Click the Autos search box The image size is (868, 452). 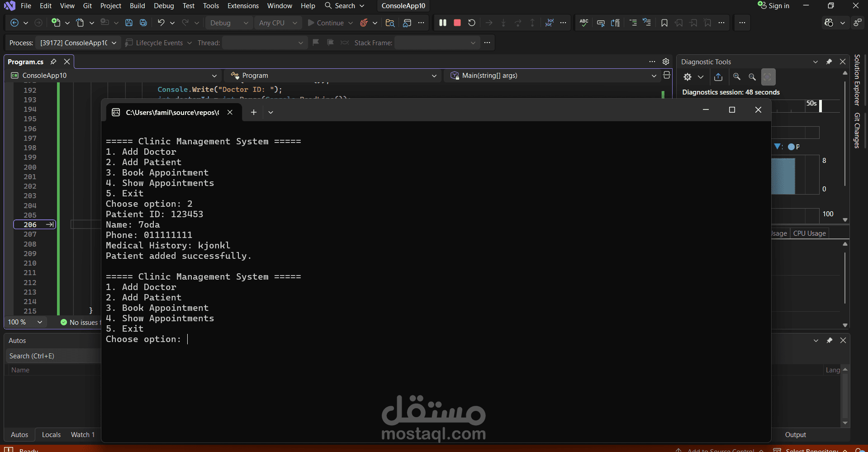(x=52, y=356)
